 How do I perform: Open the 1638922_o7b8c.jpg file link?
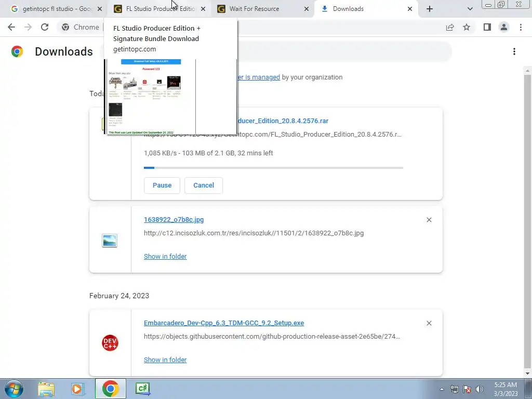click(x=174, y=220)
